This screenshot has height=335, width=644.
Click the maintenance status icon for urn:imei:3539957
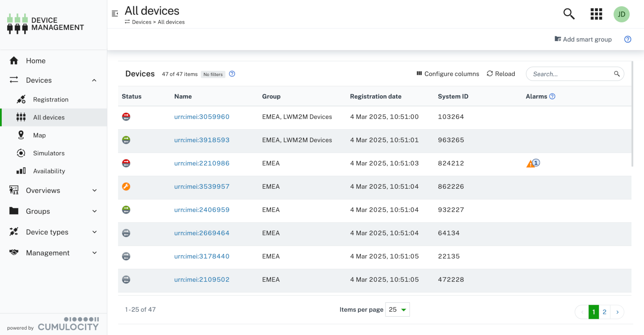pos(126,187)
